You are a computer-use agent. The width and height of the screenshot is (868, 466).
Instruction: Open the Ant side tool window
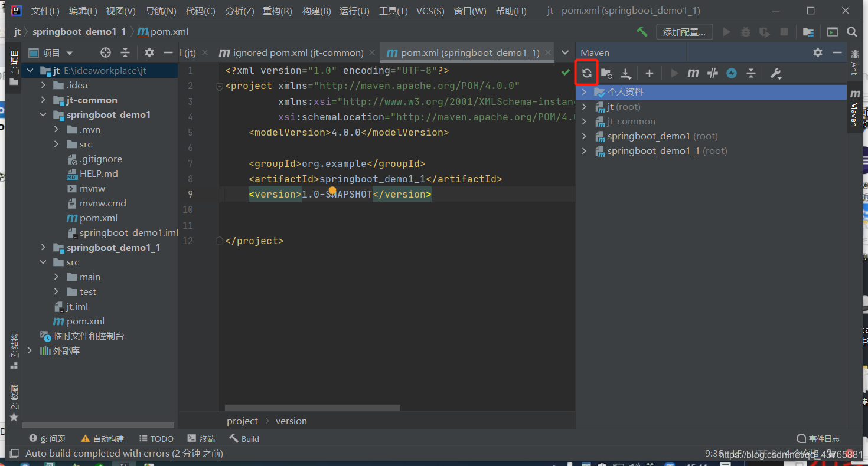pos(854,62)
